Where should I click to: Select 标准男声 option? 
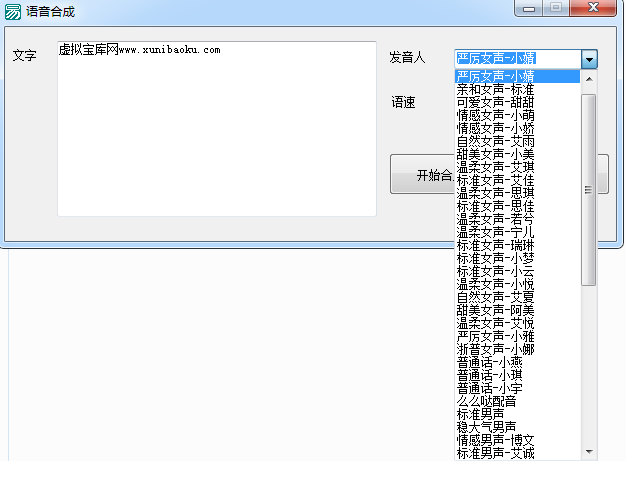coord(517,414)
